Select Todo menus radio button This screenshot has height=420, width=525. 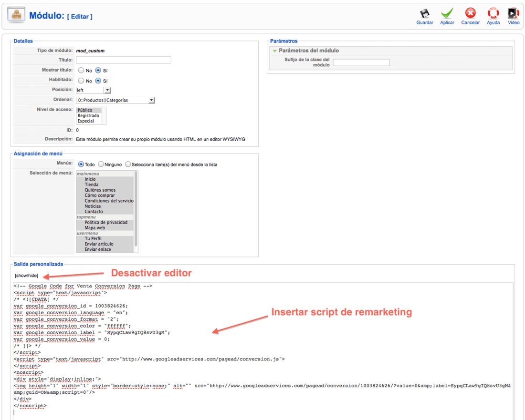pyautogui.click(x=81, y=164)
